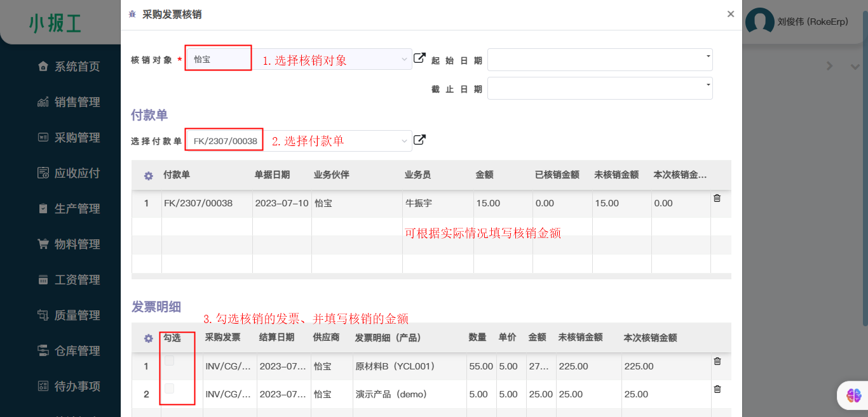Screen dimensions: 868x417
Task: Expand the 选择付款单 dropdown
Action: coord(404,141)
